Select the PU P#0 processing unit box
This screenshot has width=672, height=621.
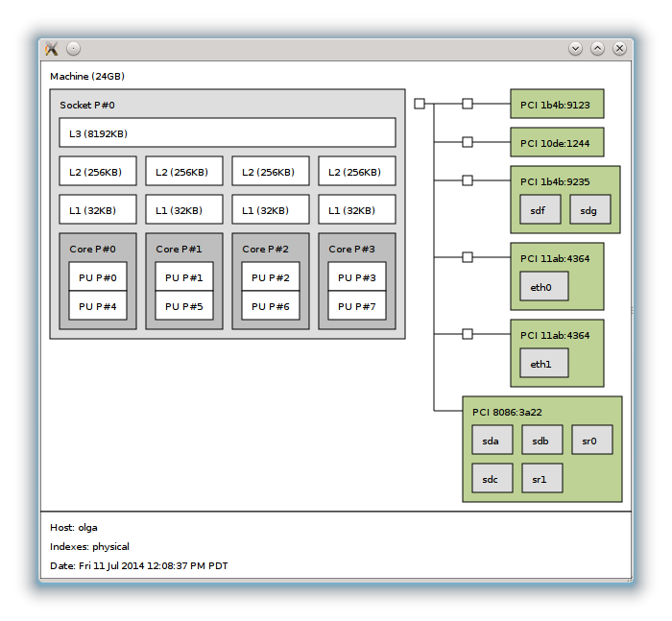(x=98, y=277)
